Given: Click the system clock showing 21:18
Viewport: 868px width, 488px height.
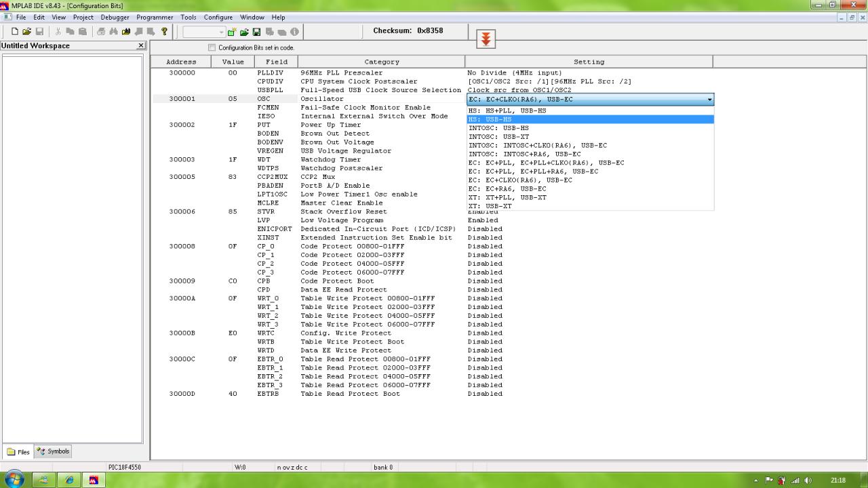Looking at the screenshot, I should click(x=838, y=481).
